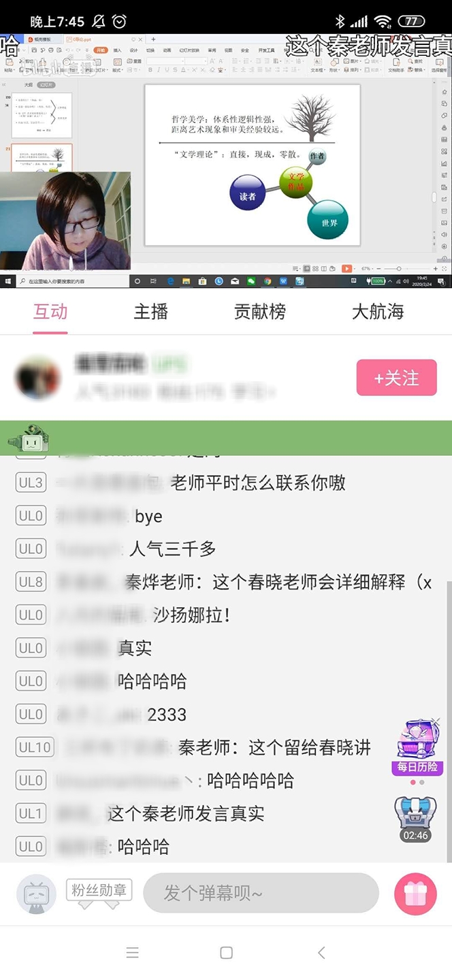Tap the streamer's profile avatar
This screenshot has width=452, height=980.
(x=38, y=377)
